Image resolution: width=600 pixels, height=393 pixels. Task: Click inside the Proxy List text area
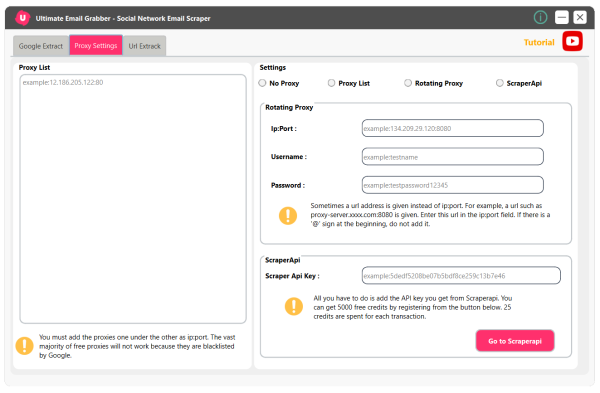click(133, 199)
